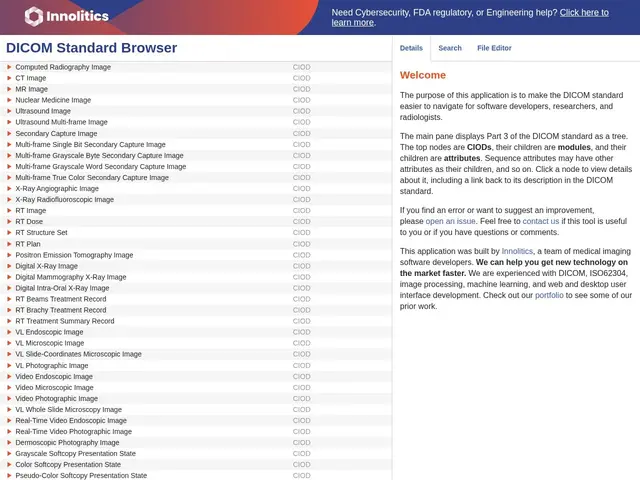
Task: Select Multi-frame True Color Secondary Capture Image
Action: pos(196,178)
